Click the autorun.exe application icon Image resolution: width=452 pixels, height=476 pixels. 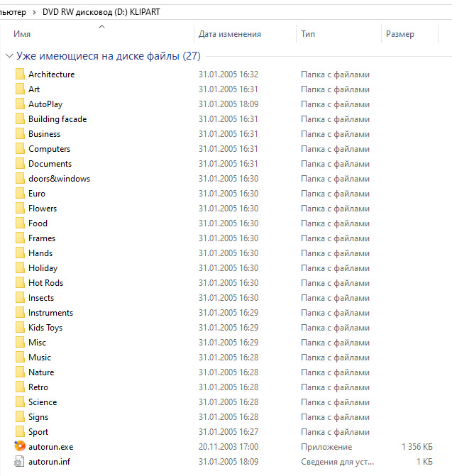20,446
